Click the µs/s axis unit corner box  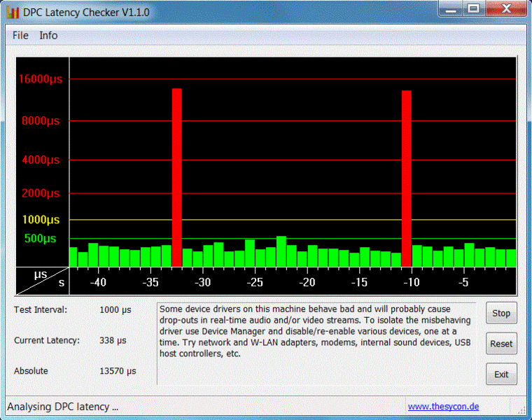tap(43, 281)
